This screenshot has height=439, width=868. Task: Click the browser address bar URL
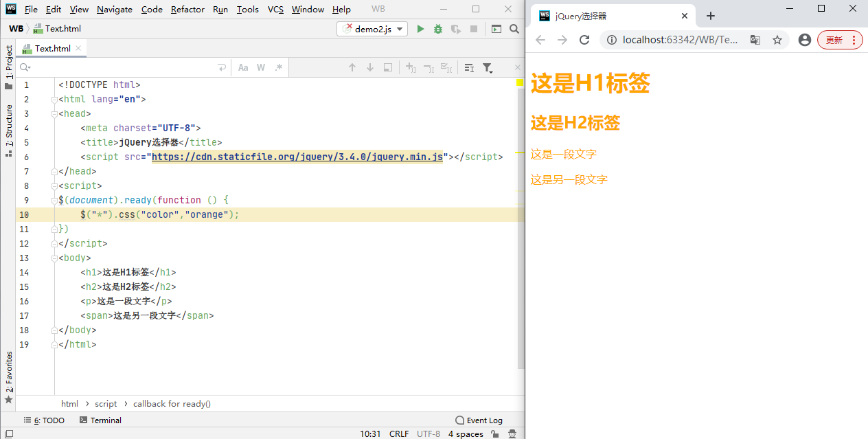pyautogui.click(x=680, y=40)
